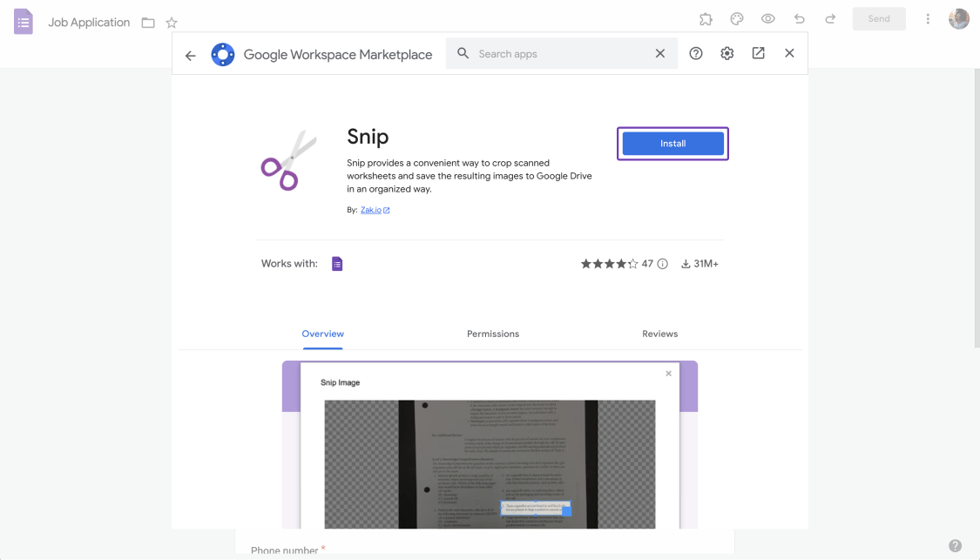
Task: Open the add-ons puzzle piece icon
Action: tap(706, 18)
